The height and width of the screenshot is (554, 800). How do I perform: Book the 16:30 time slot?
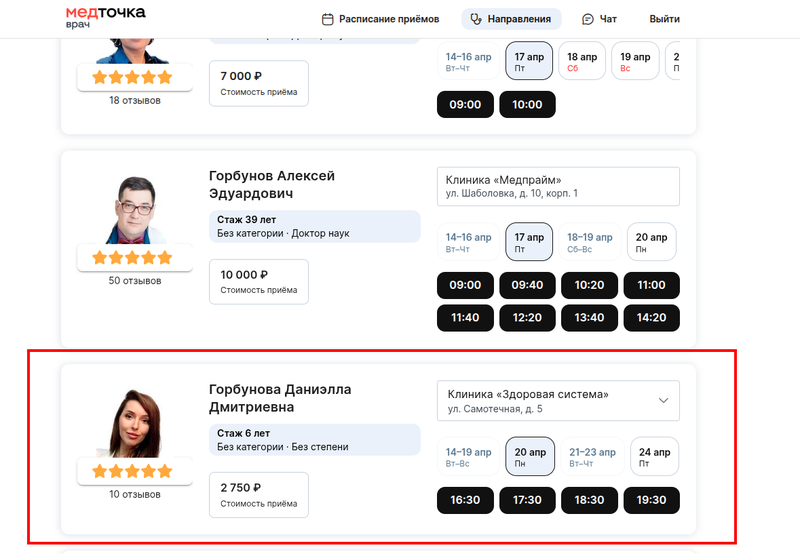[465, 500]
